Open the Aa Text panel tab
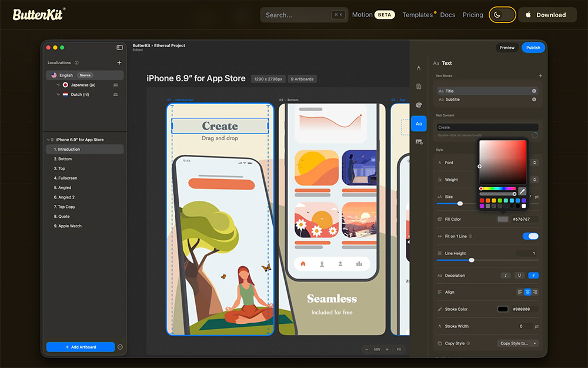 tap(419, 124)
